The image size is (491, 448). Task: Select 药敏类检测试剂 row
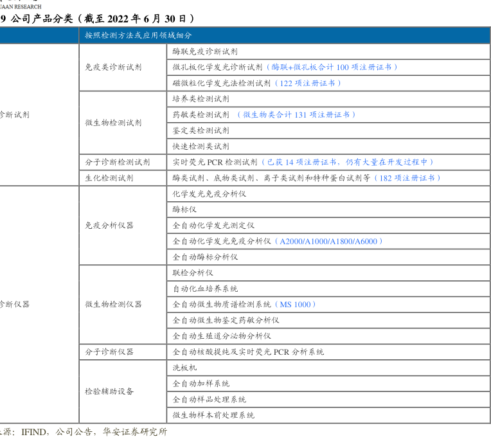click(x=328, y=114)
